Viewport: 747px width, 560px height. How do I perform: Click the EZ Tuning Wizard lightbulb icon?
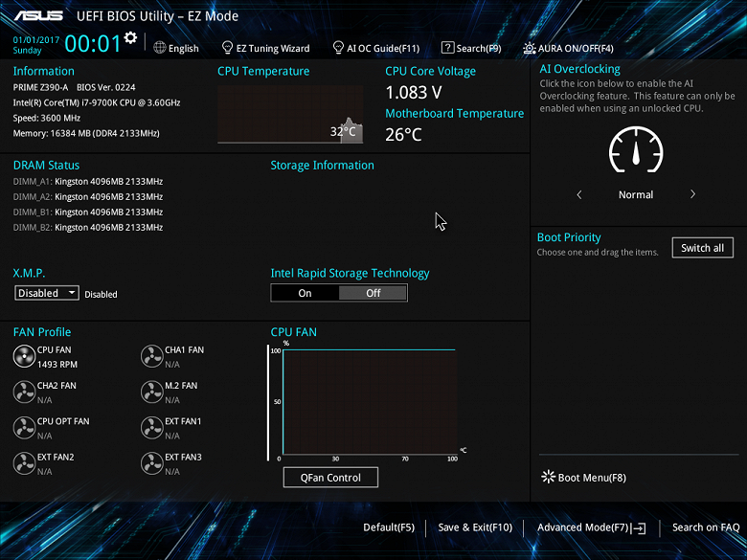pos(227,48)
